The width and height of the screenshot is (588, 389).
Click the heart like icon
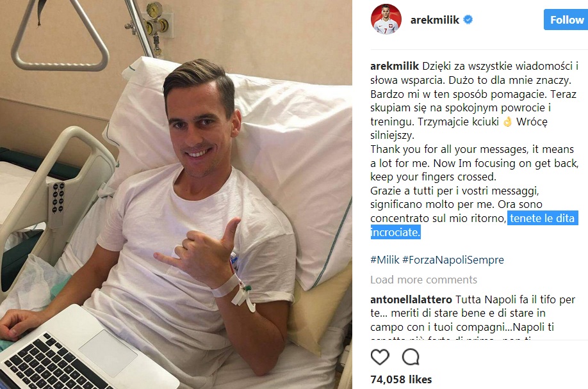(380, 357)
